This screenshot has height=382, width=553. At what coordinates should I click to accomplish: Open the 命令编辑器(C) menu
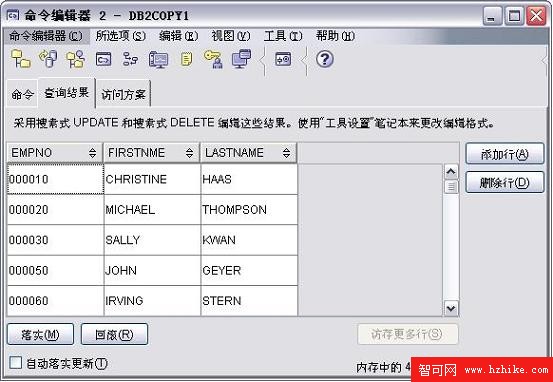coord(46,36)
